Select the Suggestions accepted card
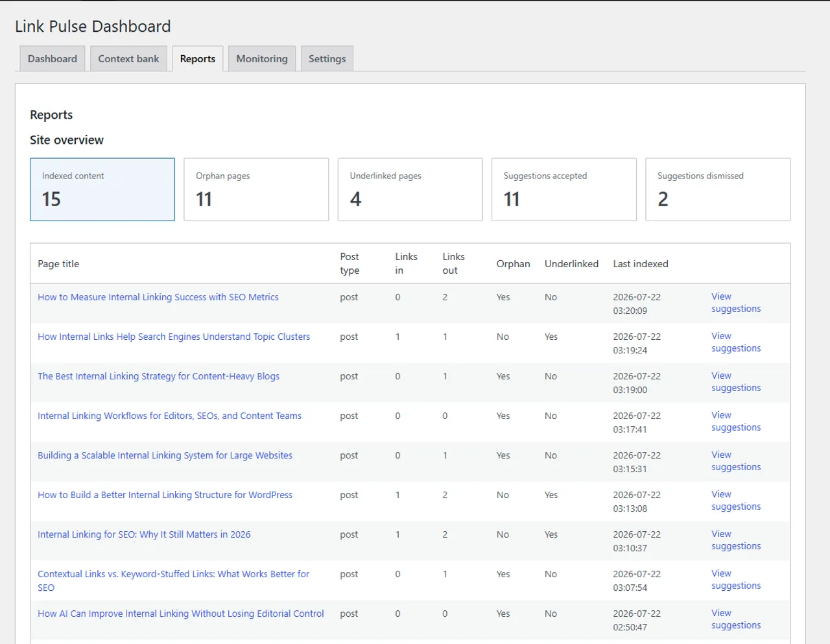830x644 pixels. pyautogui.click(x=564, y=189)
